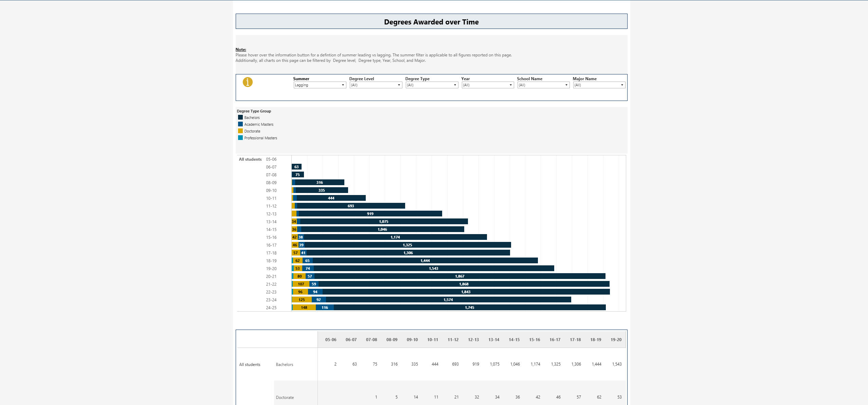The image size is (868, 405).
Task: Select the Doctorate row label in table
Action: [x=285, y=398]
